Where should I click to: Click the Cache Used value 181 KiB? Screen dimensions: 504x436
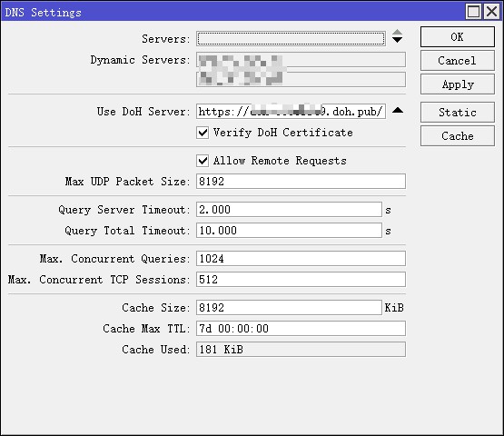tap(301, 350)
